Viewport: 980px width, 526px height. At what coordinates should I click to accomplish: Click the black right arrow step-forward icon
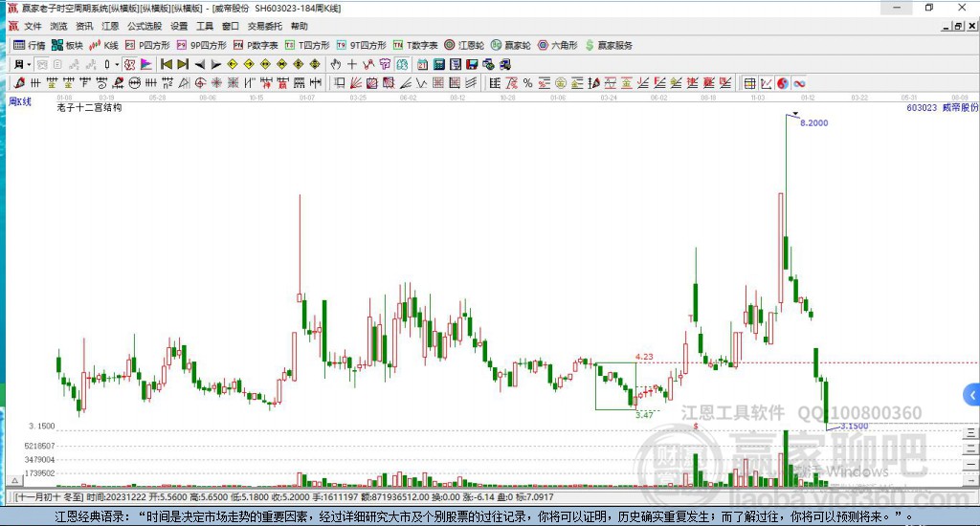[x=215, y=64]
